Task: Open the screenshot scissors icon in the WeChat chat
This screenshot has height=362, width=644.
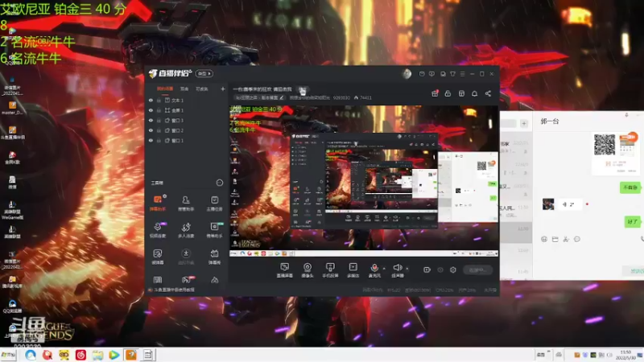Action: pos(566,239)
